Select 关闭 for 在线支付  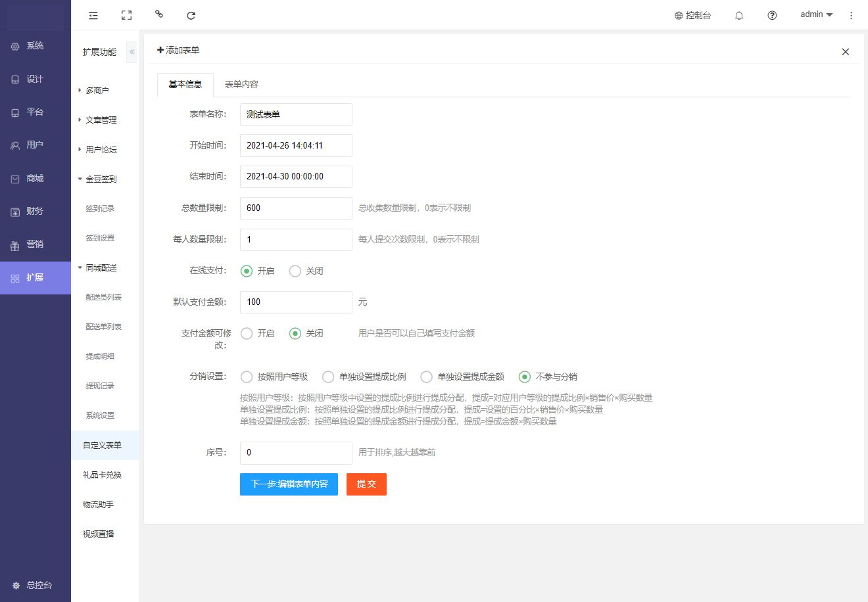295,271
